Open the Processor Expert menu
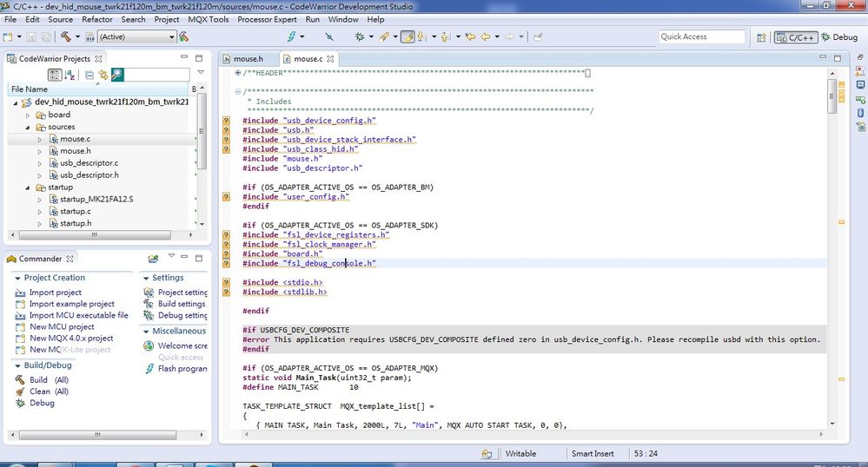 pyautogui.click(x=267, y=19)
